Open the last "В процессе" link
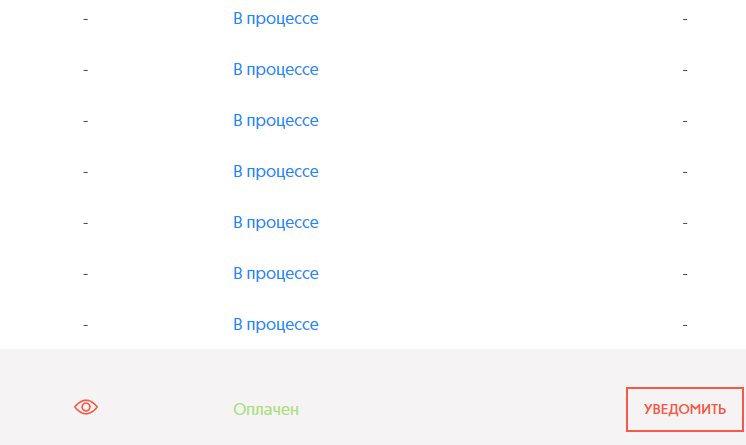Image resolution: width=746 pixels, height=445 pixels. point(276,324)
